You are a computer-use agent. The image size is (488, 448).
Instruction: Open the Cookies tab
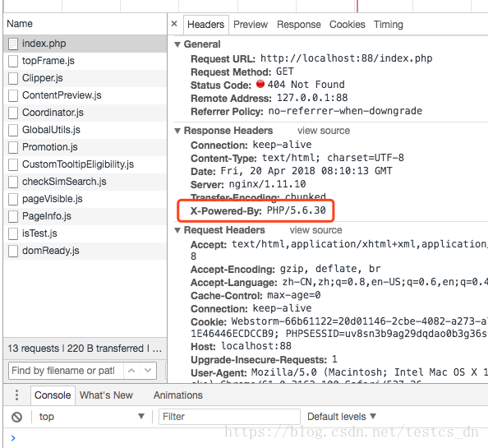(x=348, y=25)
